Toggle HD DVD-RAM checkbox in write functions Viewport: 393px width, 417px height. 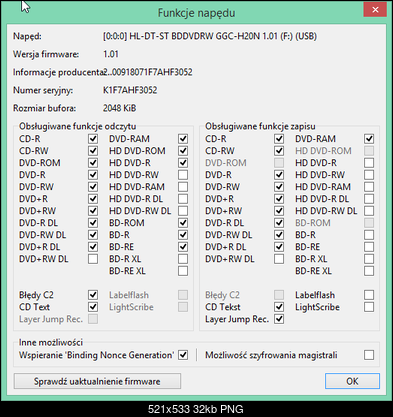tap(369, 187)
